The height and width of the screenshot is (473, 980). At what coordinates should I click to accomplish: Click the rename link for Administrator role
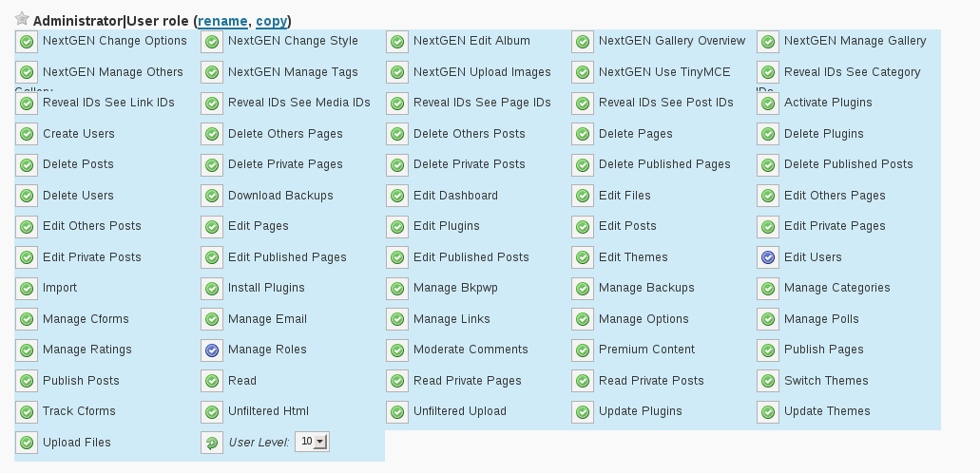(x=222, y=21)
